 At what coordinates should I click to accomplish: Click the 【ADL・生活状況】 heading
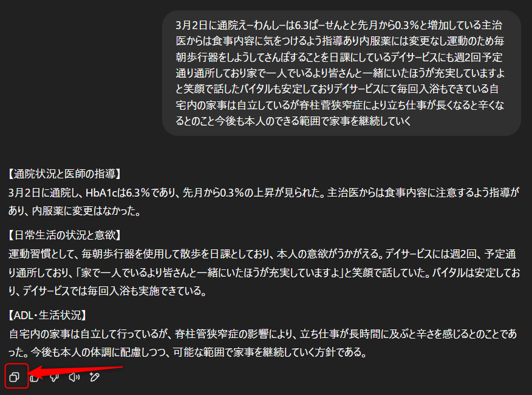47,315
